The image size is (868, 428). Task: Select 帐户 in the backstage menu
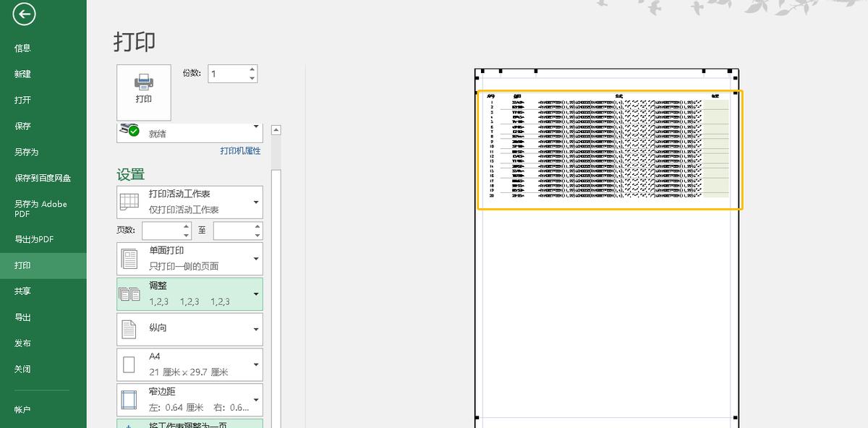(x=43, y=410)
